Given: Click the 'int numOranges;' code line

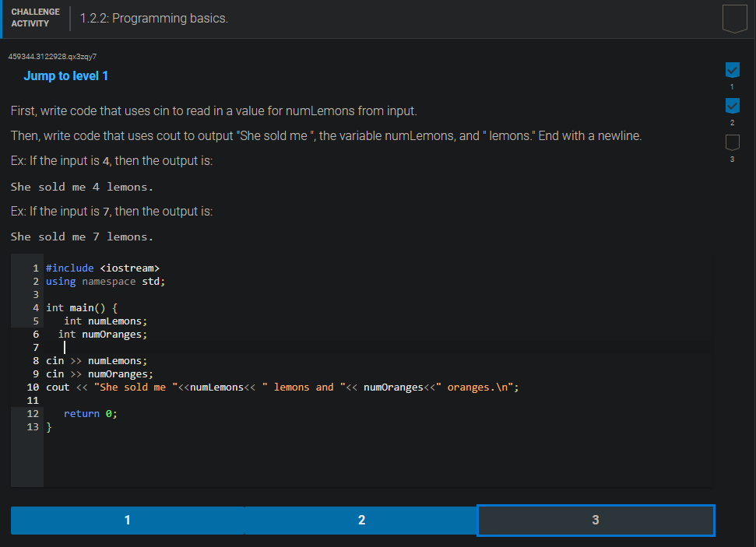Looking at the screenshot, I should pyautogui.click(x=103, y=335).
